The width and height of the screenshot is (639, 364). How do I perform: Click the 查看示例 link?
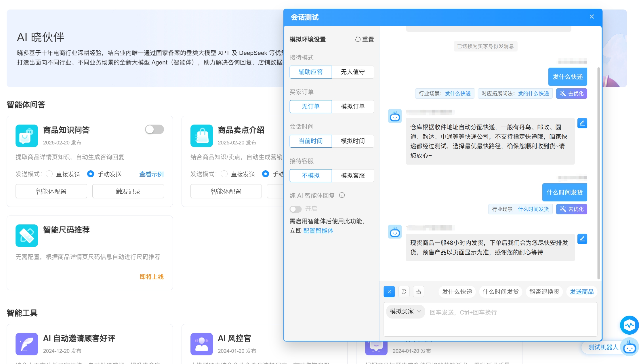pyautogui.click(x=151, y=174)
